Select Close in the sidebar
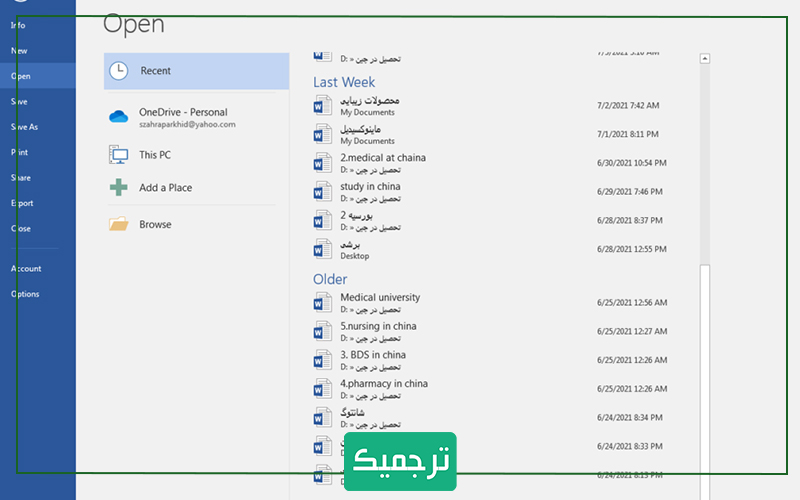 (20, 229)
